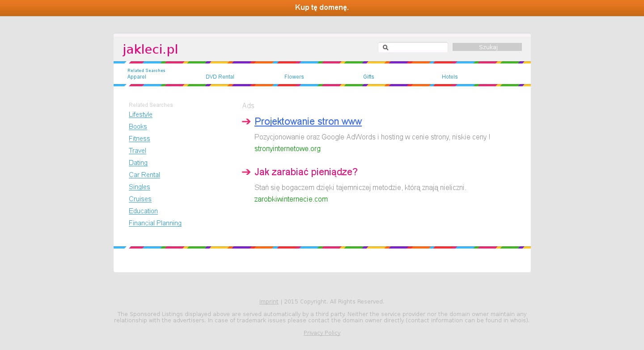This screenshot has height=350, width=644.
Task: Select Apparel in top related searches
Action: (136, 77)
